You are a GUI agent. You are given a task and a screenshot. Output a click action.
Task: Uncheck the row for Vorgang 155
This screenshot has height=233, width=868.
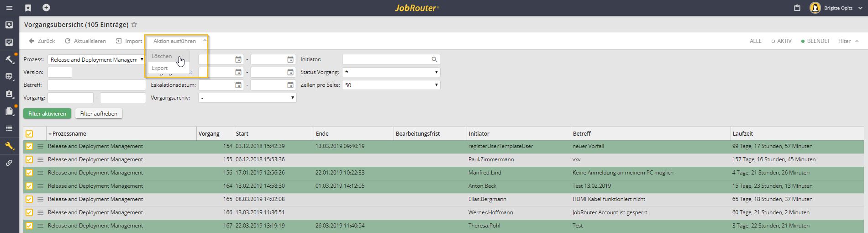pos(29,159)
